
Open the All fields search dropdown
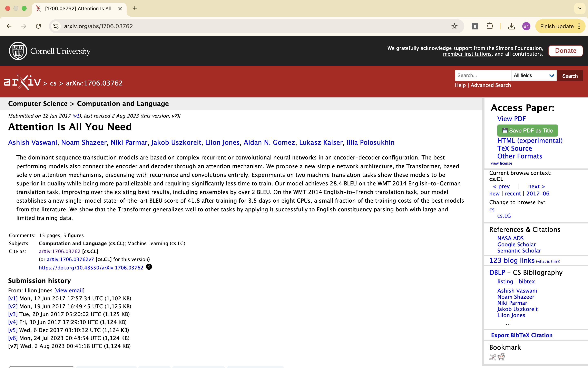click(534, 75)
